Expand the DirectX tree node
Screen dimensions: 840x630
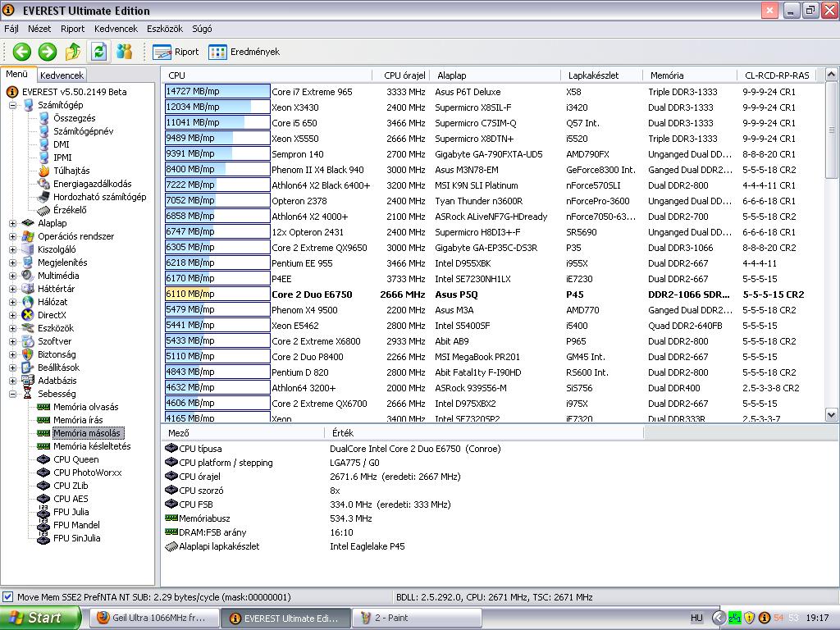point(12,315)
